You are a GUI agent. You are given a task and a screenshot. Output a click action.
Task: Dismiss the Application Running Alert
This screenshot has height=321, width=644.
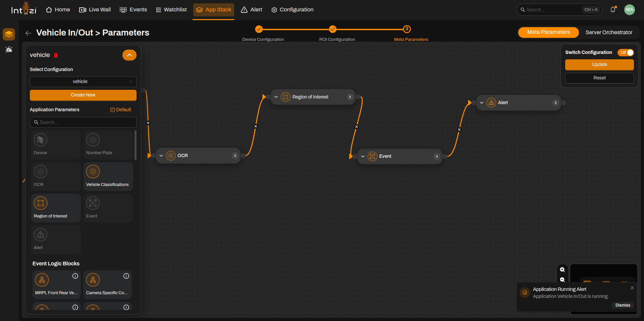coord(623,305)
